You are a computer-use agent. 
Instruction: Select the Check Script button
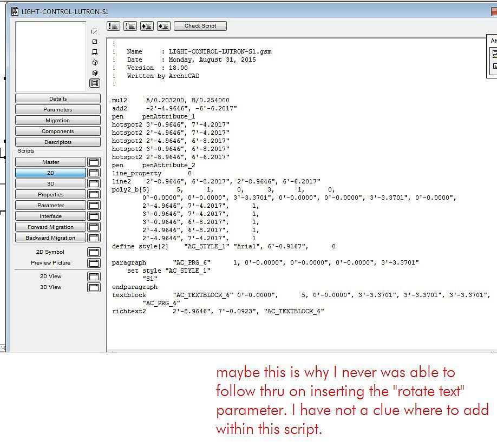pyautogui.click(x=200, y=26)
